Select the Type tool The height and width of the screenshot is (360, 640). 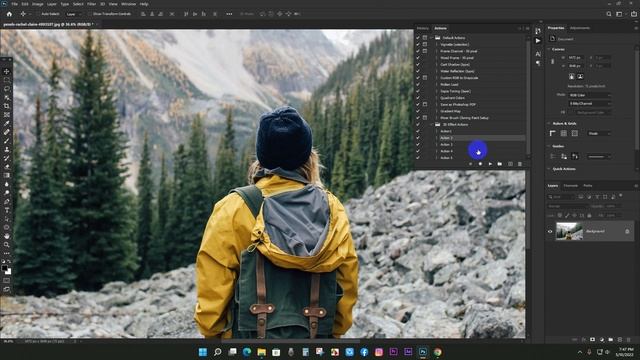click(x=7, y=210)
